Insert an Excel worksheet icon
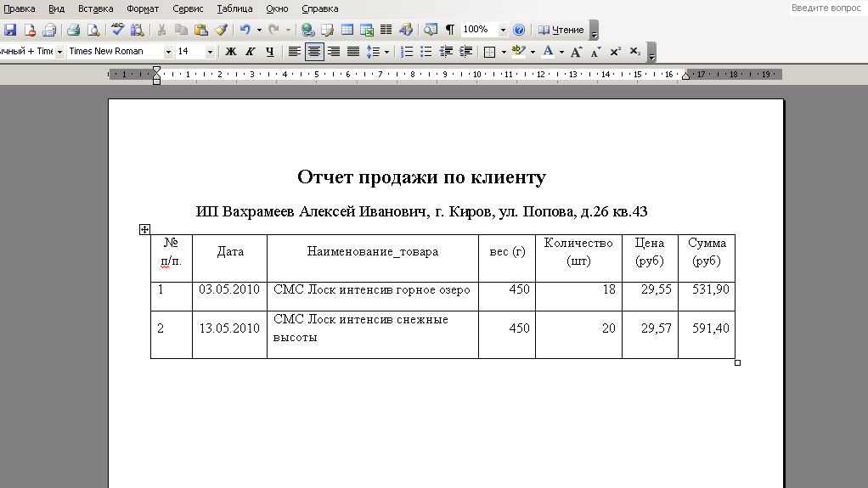Screen dimensions: 868x488 click(x=366, y=30)
